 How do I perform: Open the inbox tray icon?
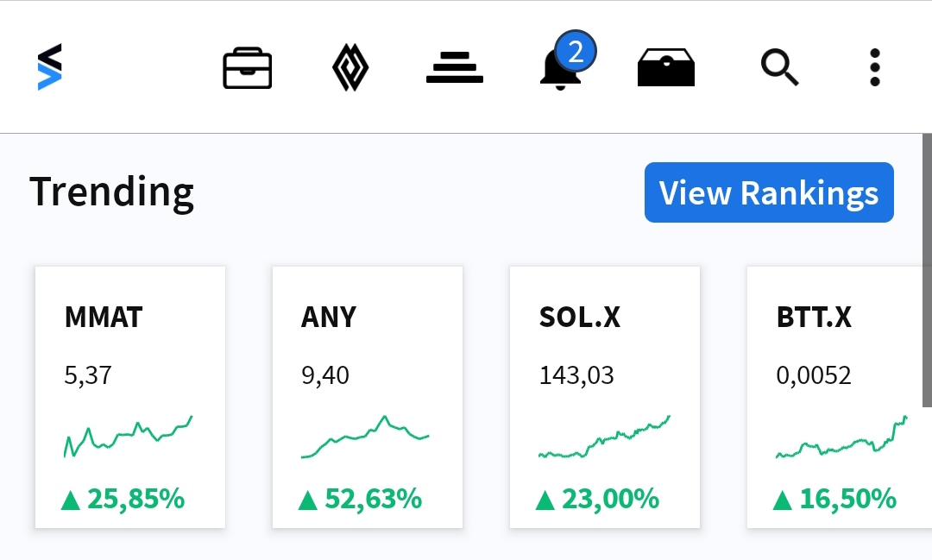click(666, 68)
